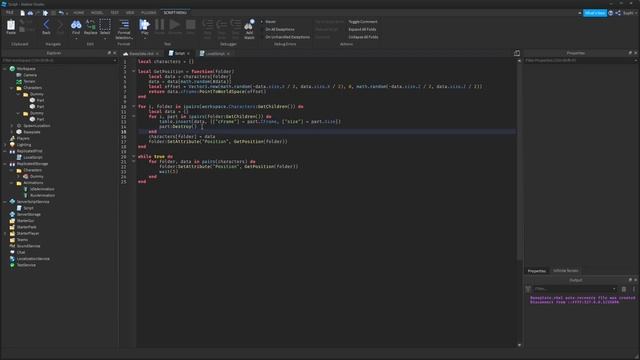This screenshot has height=360, width=640.
Task: Select the Players service in Explorer
Action: [x=23, y=138]
